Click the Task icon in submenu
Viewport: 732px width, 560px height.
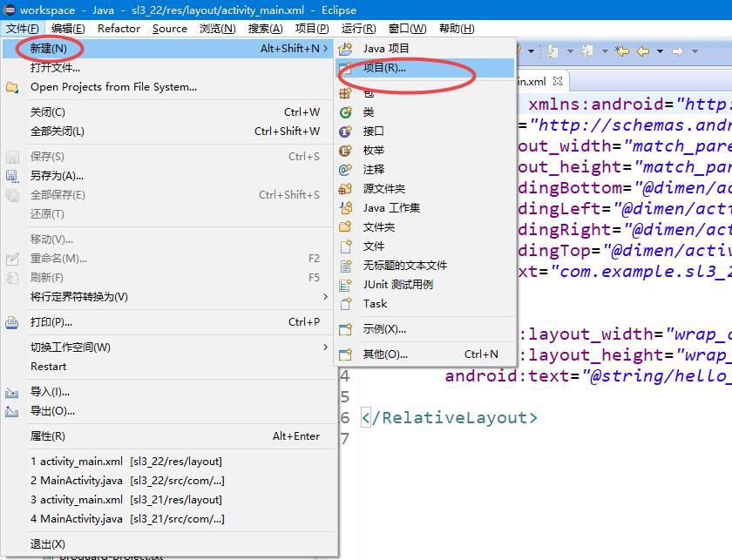tap(345, 304)
